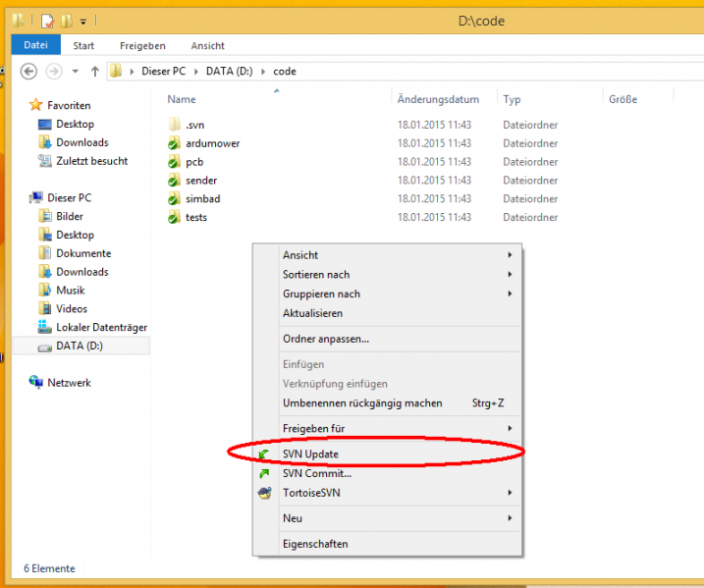
Task: Open Netzwerk in the navigation pane
Action: pyautogui.click(x=69, y=383)
